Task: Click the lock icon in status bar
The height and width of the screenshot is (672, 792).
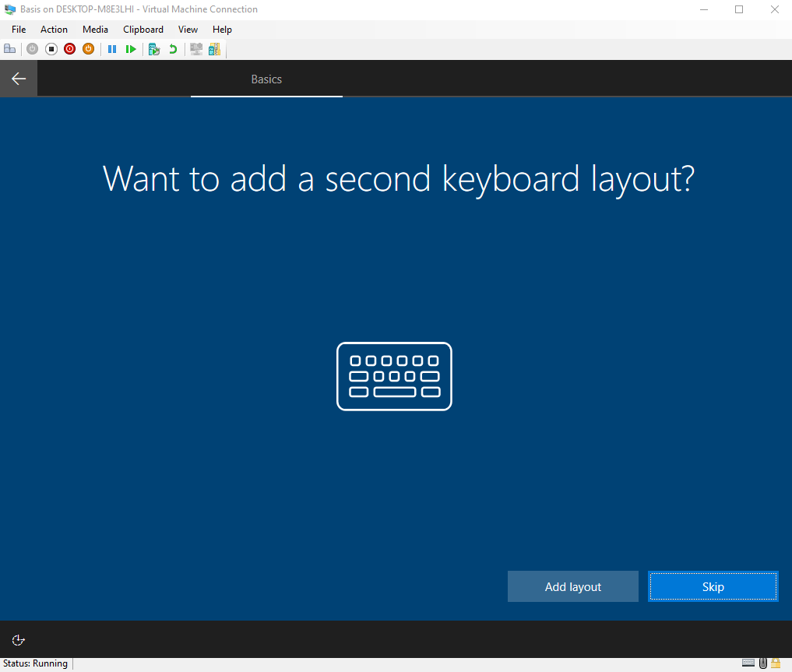Action: [x=776, y=663]
